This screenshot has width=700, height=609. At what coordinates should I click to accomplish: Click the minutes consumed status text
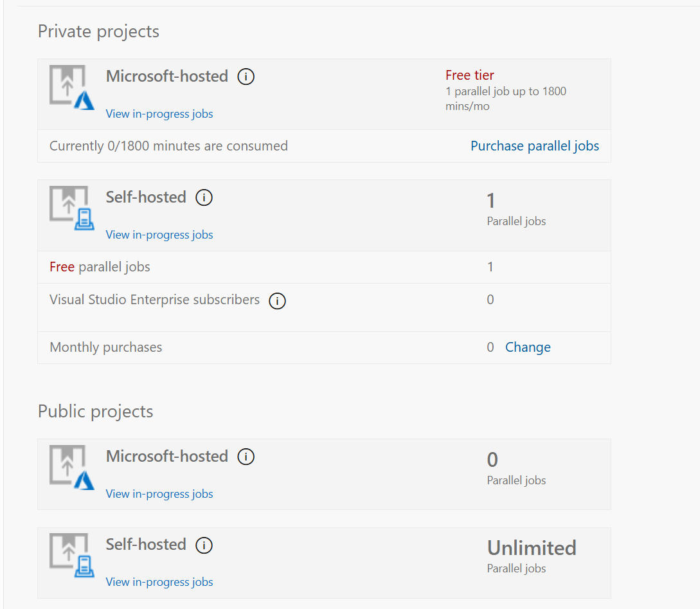tap(168, 146)
